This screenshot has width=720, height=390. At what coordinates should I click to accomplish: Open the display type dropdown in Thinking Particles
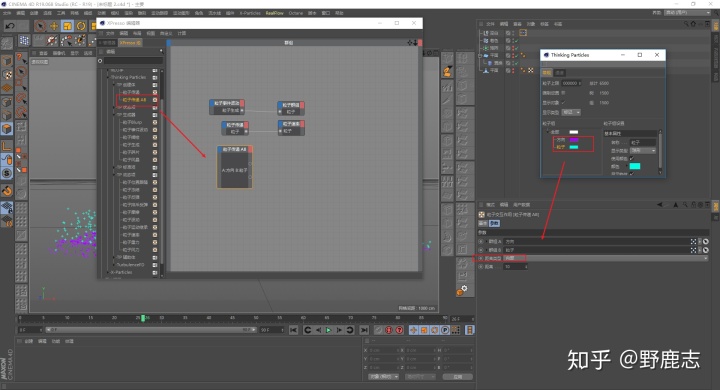tap(572, 112)
